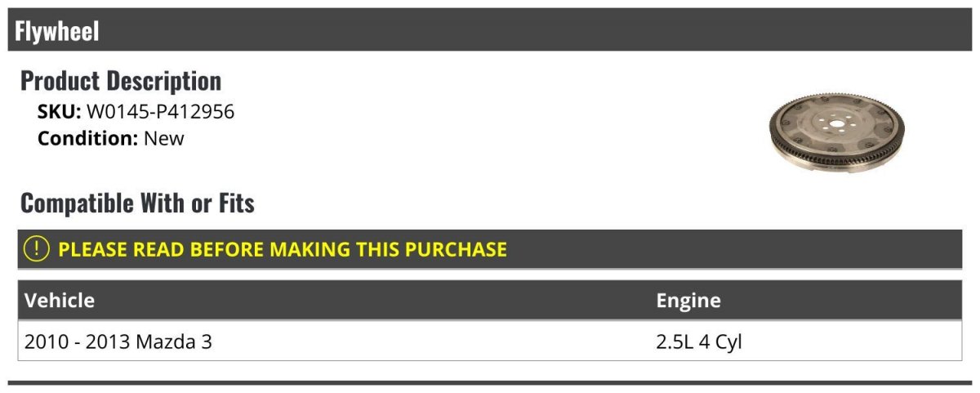Click the Product Description heading
This screenshot has width=980, height=393.
pos(121,80)
